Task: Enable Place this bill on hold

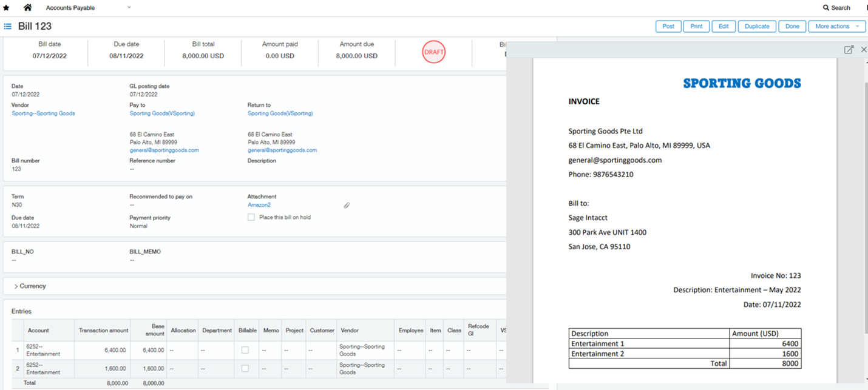Action: tap(251, 217)
